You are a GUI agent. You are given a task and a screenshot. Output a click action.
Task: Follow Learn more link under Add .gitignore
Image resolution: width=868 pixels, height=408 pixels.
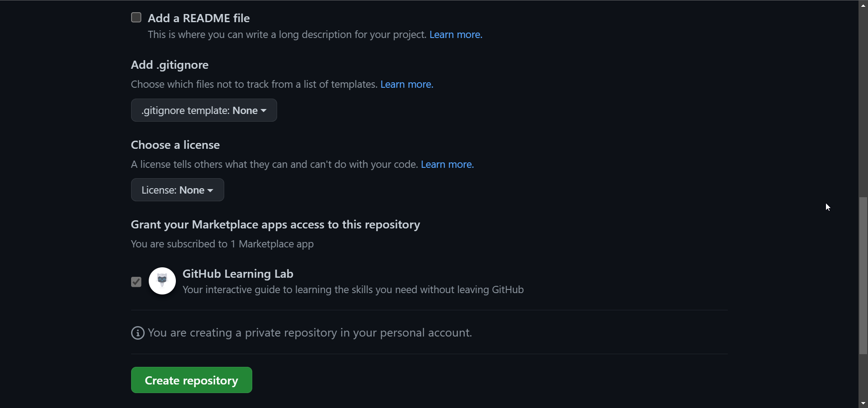click(407, 85)
